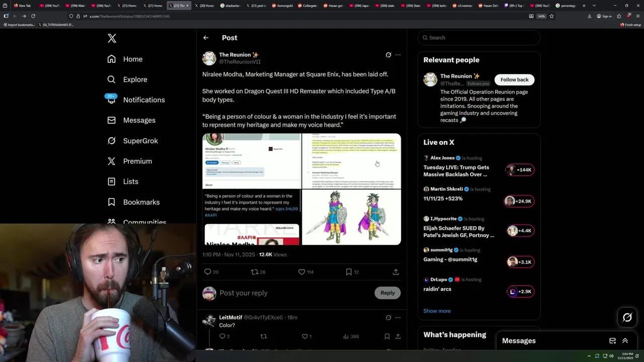The height and width of the screenshot is (362, 644).
Task: Bookmark page with star icon
Action: (551, 16)
